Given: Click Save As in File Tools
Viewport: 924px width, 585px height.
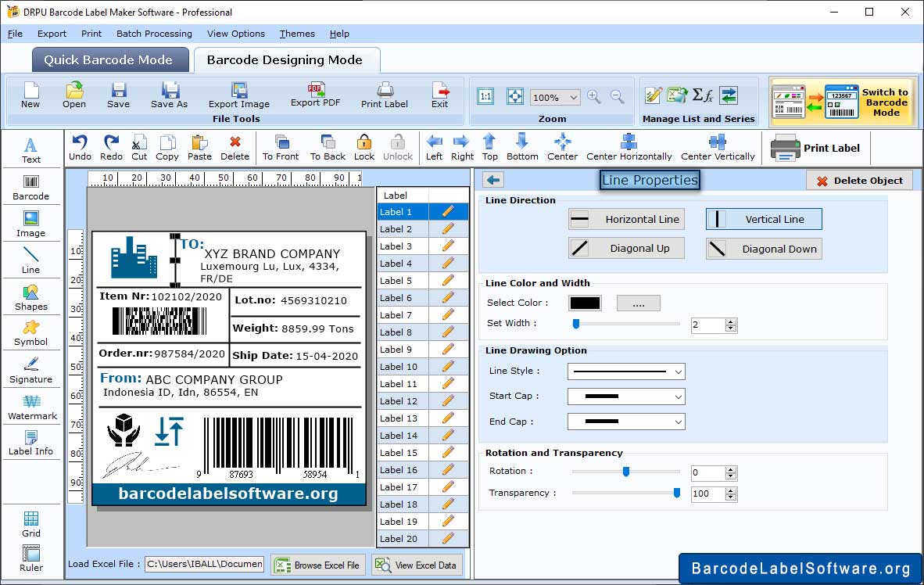Looking at the screenshot, I should [x=169, y=95].
